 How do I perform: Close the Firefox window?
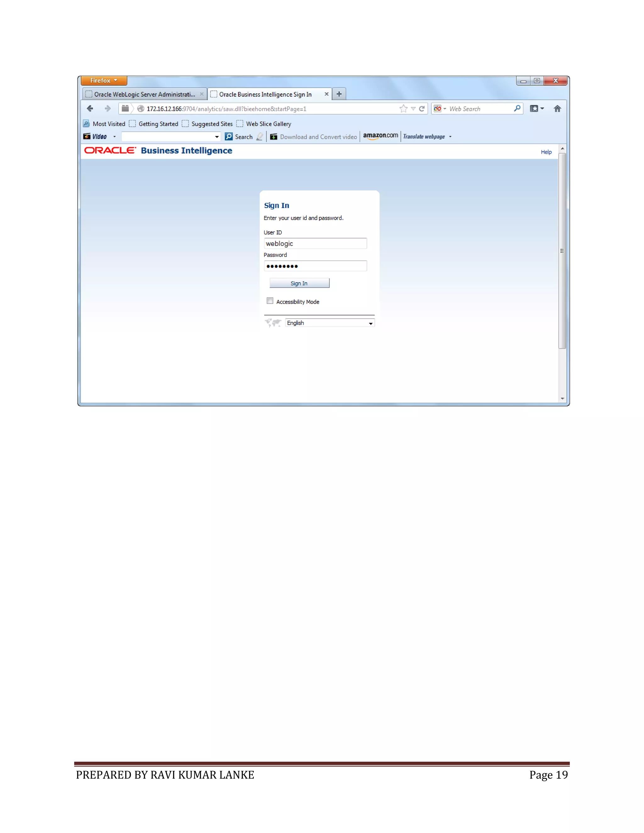pyautogui.click(x=556, y=81)
